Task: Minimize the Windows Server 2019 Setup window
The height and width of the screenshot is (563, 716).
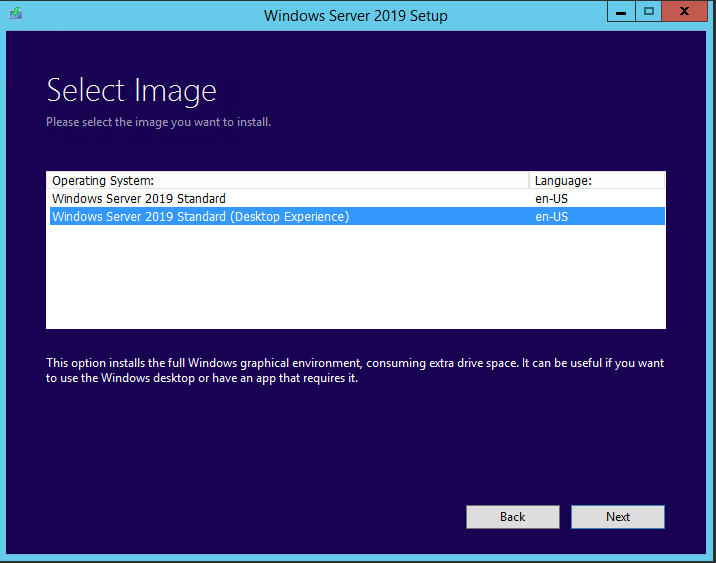Action: click(x=620, y=13)
